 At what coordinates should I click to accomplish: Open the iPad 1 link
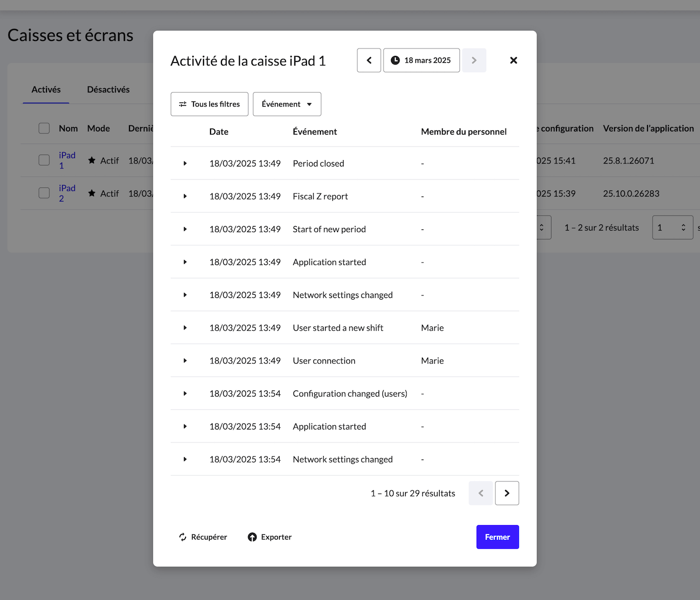67,160
